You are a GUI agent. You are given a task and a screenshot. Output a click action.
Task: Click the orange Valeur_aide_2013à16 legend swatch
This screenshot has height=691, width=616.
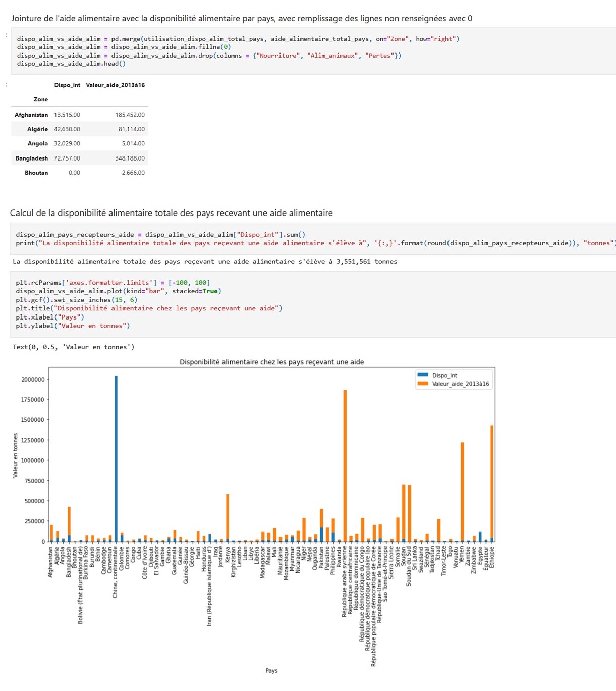point(423,384)
